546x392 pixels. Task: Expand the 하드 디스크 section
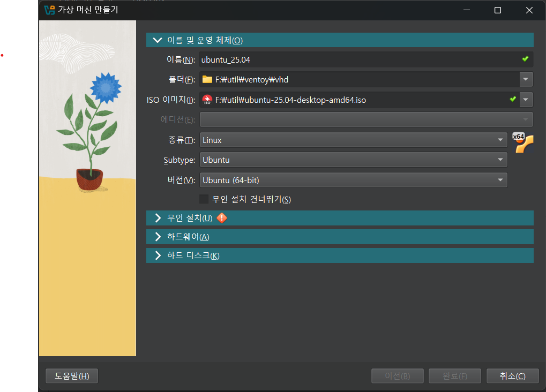[340, 255]
